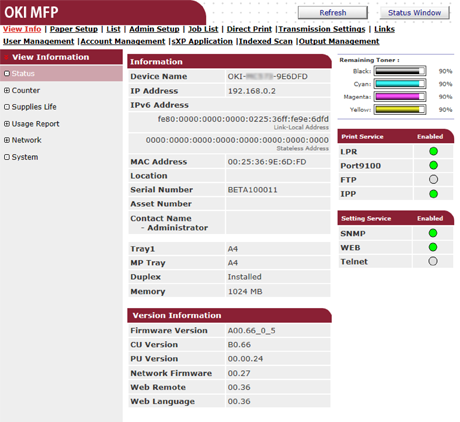The width and height of the screenshot is (460, 422).
Task: Click the LPR green status indicator
Action: [433, 151]
